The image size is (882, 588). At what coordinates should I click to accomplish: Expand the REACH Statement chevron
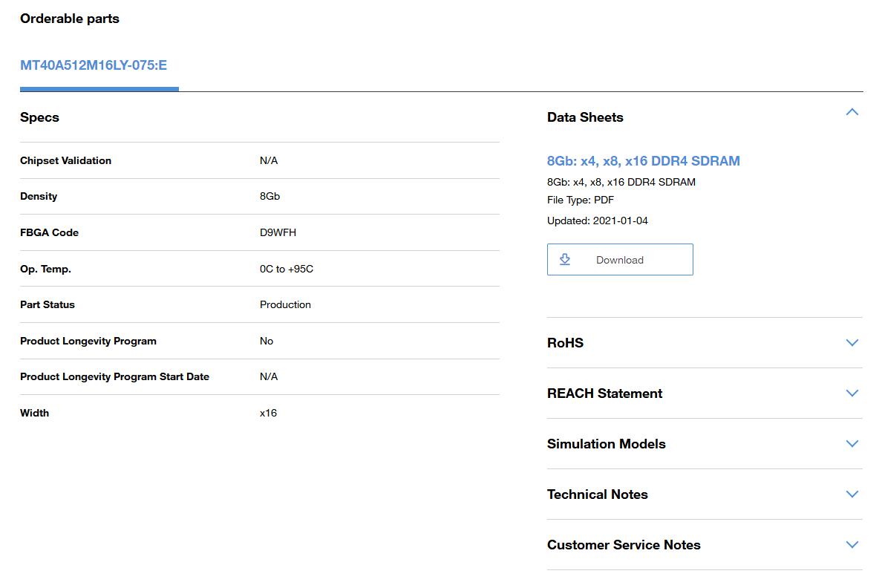click(x=852, y=393)
